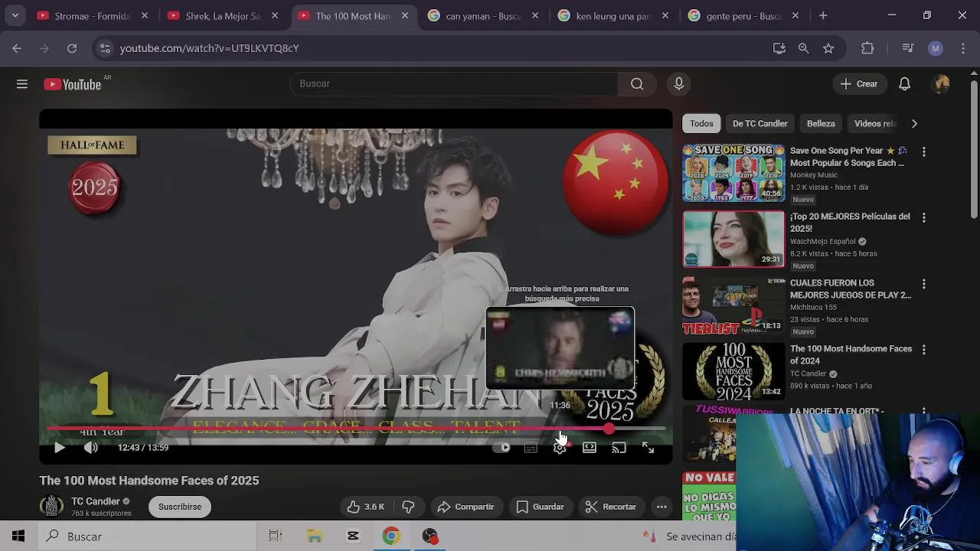Go to YouTube home via logo
This screenshot has width=980, height=551.
click(72, 84)
